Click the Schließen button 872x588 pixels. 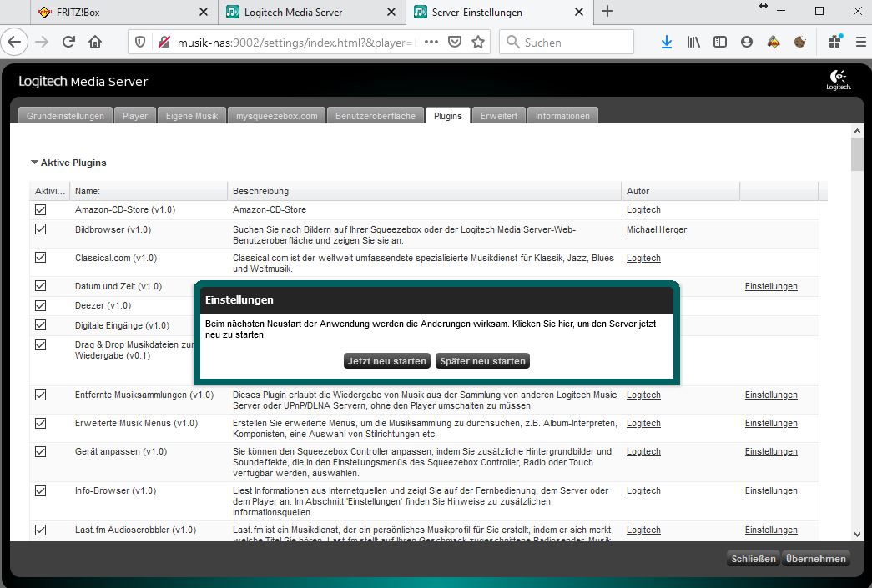pos(753,559)
